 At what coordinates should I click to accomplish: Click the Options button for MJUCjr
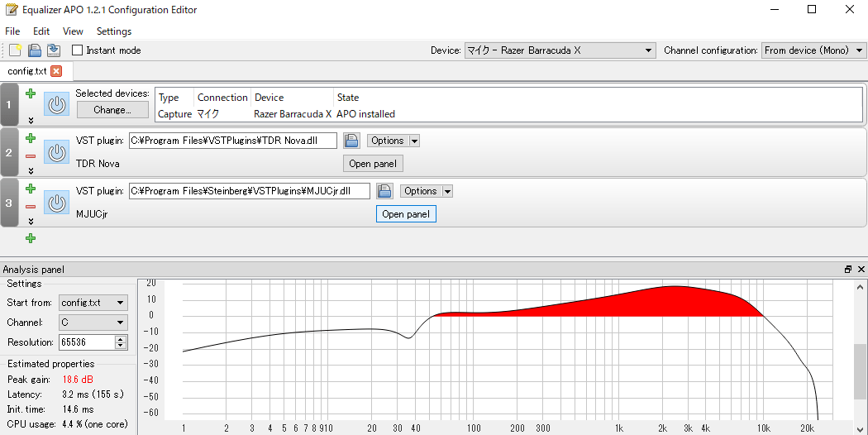(x=421, y=191)
